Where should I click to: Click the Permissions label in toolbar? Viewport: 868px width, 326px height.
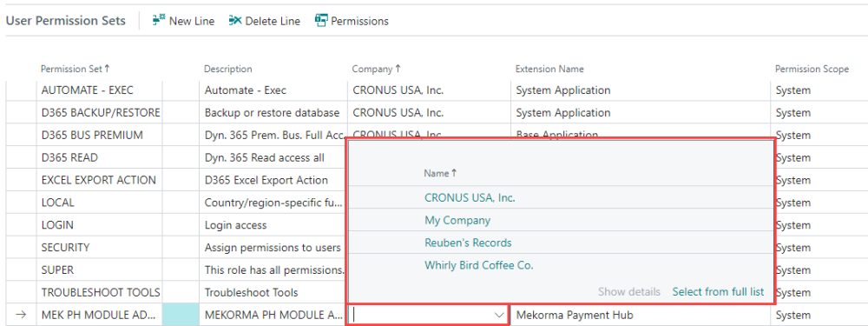click(x=360, y=21)
